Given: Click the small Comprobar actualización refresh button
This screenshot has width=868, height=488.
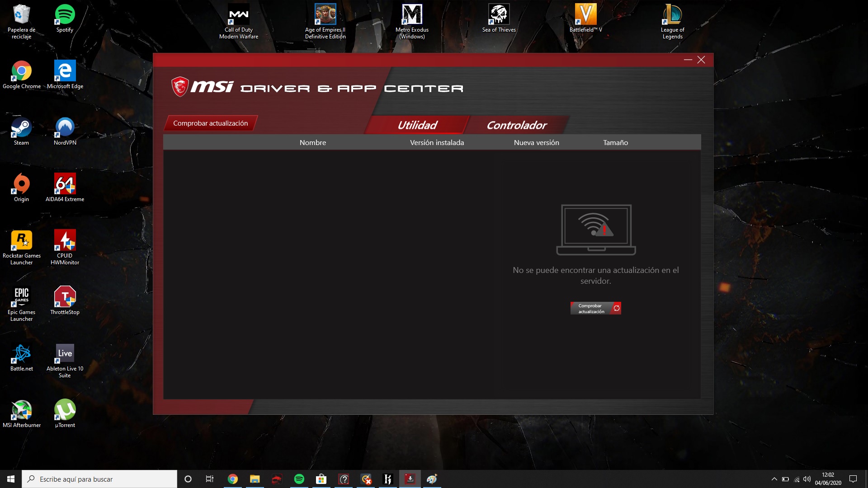Looking at the screenshot, I should 595,308.
